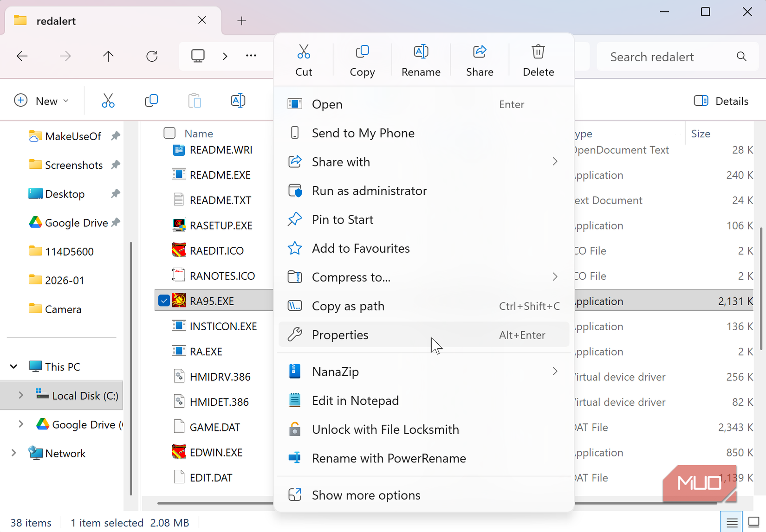Click the Share icon in the context menu

point(480,51)
